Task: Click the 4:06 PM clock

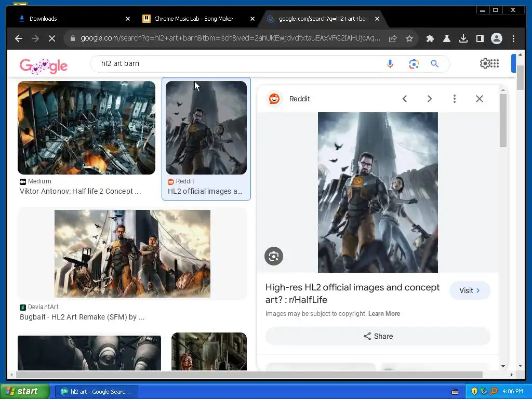Action: tap(513, 391)
